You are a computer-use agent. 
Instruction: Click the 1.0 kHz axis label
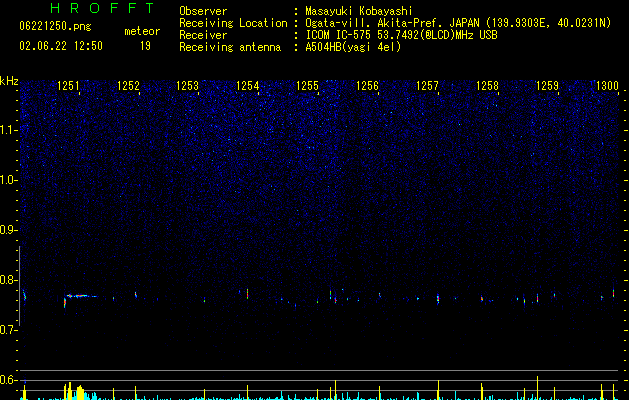coord(8,180)
